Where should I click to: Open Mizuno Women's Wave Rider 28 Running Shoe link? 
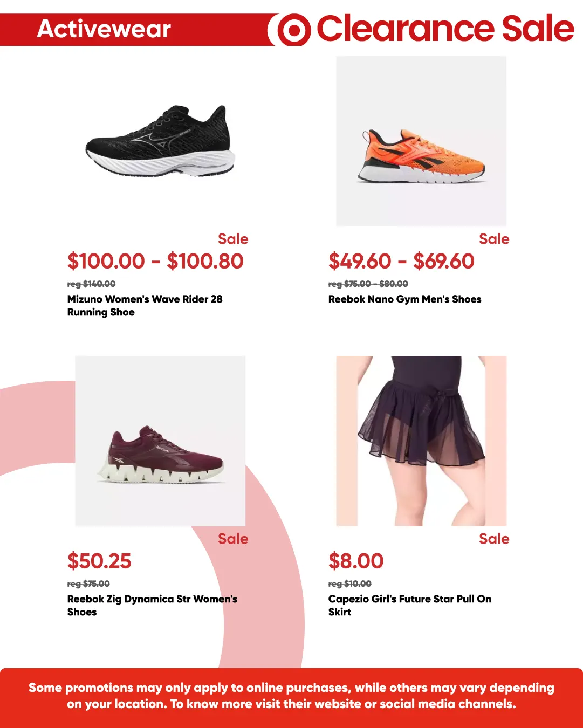coord(145,306)
